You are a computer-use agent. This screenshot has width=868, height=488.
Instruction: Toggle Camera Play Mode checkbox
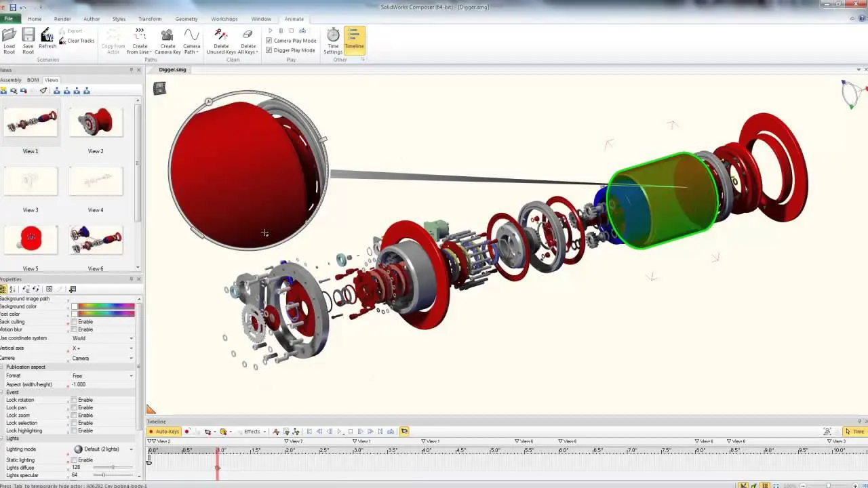click(x=269, y=41)
